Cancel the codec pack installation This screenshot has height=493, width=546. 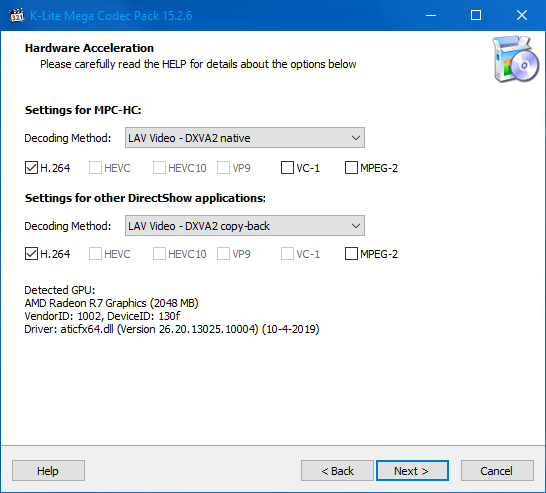(497, 471)
